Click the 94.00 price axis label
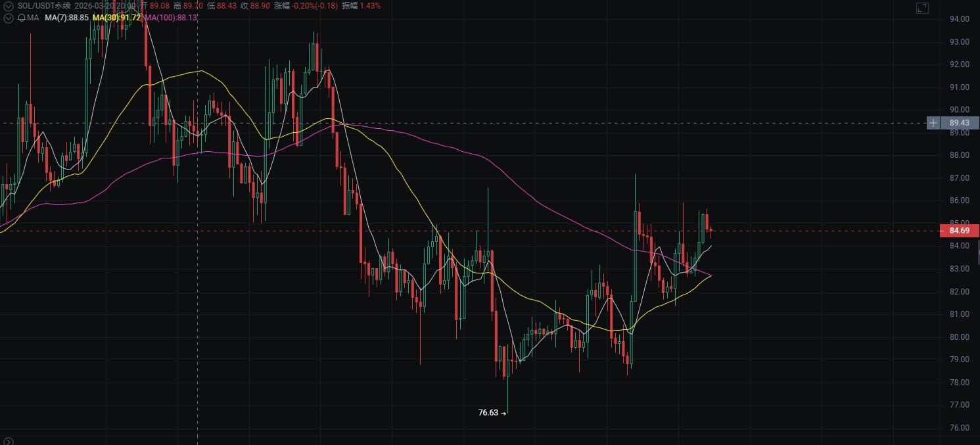Viewport: 980px width, 445px height. 960,19
